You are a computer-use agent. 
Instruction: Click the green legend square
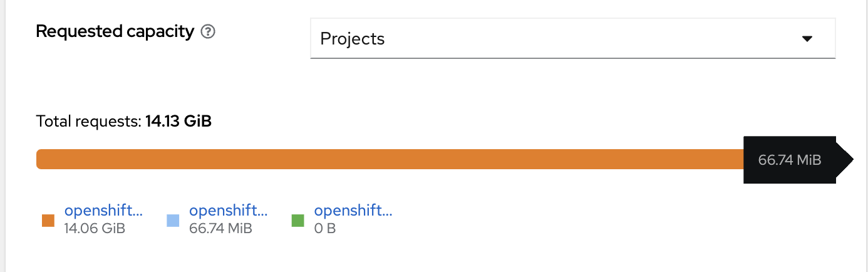pos(298,221)
